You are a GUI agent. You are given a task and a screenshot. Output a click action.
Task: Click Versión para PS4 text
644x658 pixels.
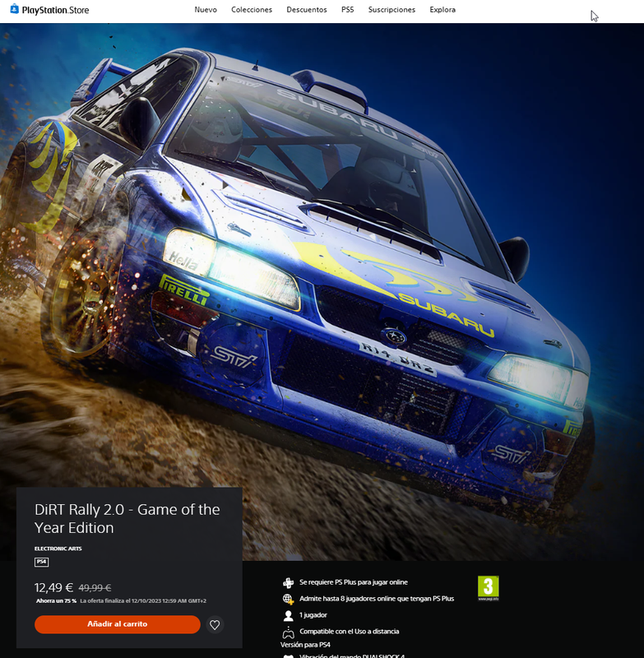(305, 645)
